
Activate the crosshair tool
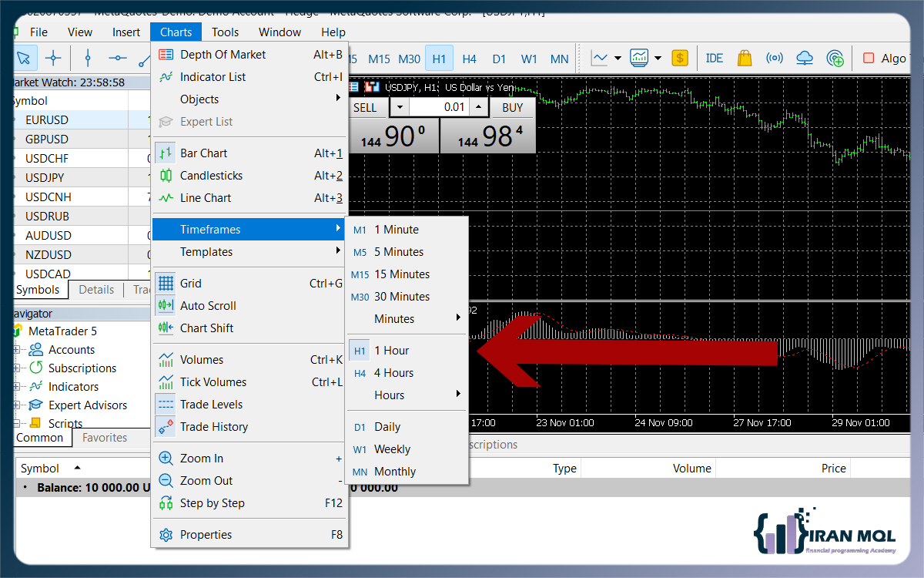(x=53, y=58)
